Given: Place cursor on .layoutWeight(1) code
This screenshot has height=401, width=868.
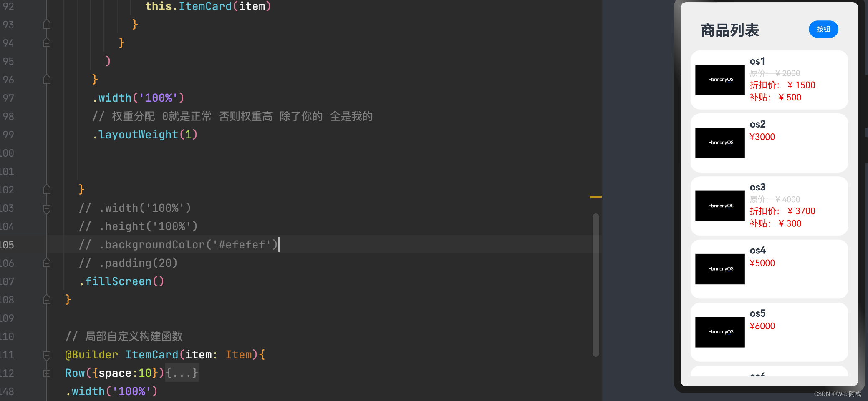Looking at the screenshot, I should 145,135.
